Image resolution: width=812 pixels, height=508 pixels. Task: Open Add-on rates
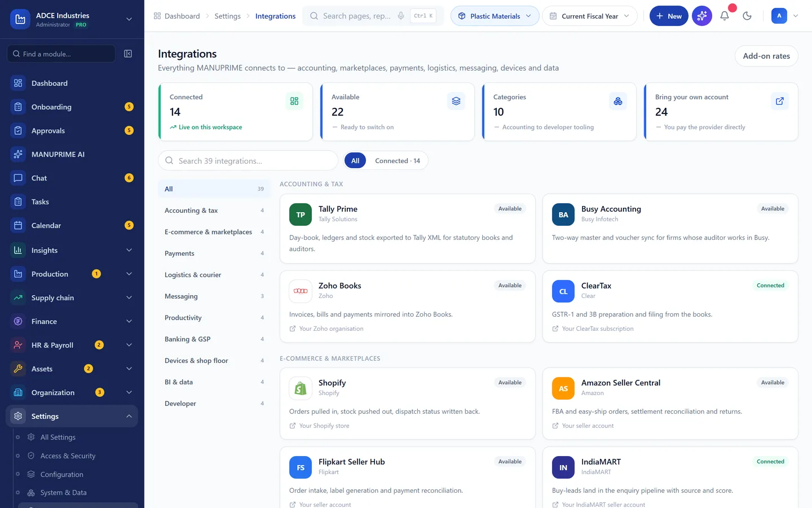point(766,56)
